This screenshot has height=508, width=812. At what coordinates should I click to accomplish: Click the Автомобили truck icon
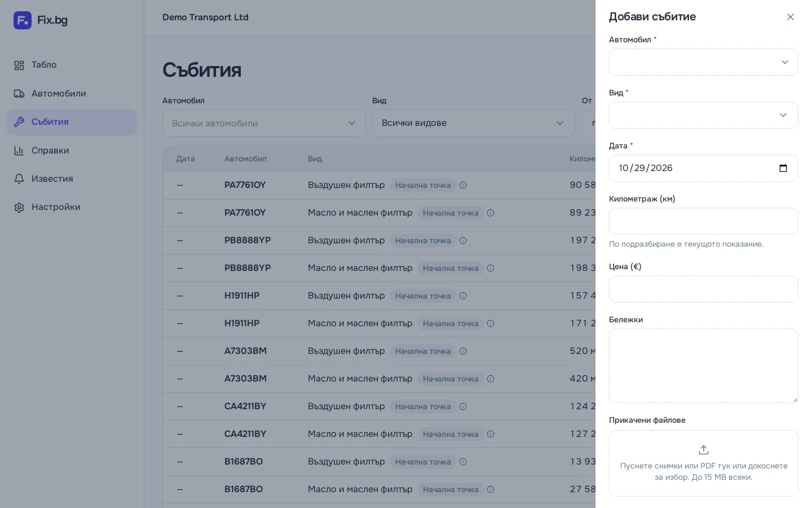click(x=19, y=94)
